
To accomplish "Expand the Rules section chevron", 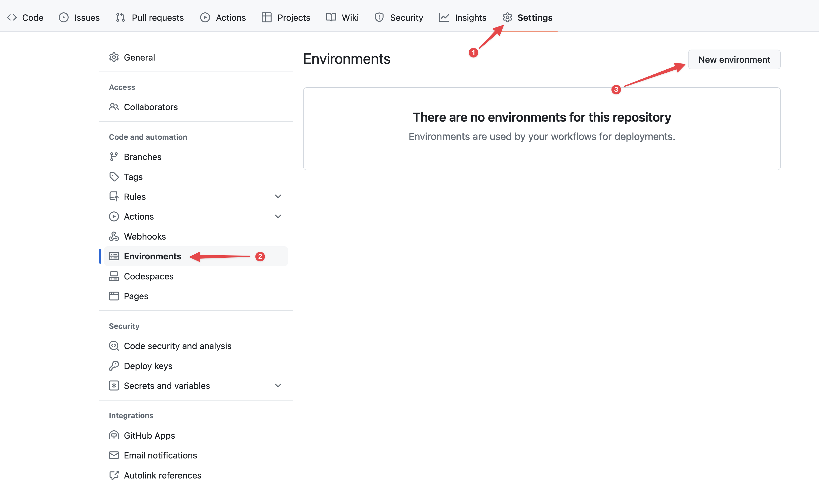I will [278, 196].
